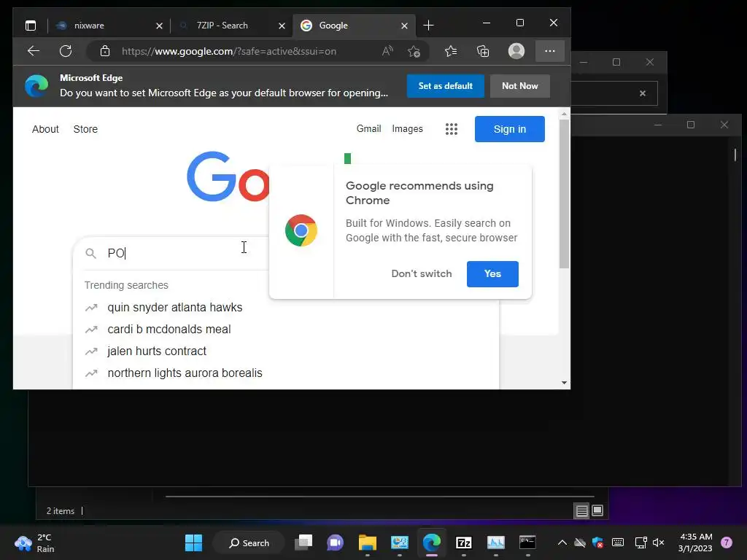
Task: Switch to large thumbnails view in File Explorer
Action: (x=597, y=511)
